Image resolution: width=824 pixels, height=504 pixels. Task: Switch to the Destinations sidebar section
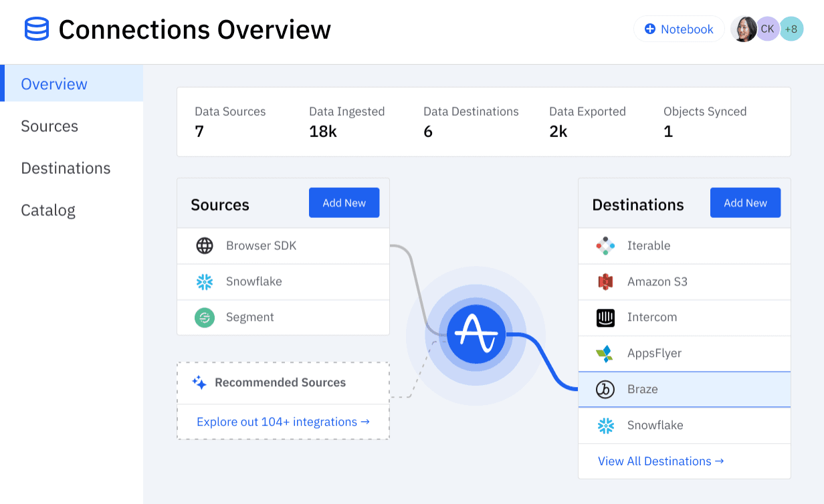click(66, 168)
